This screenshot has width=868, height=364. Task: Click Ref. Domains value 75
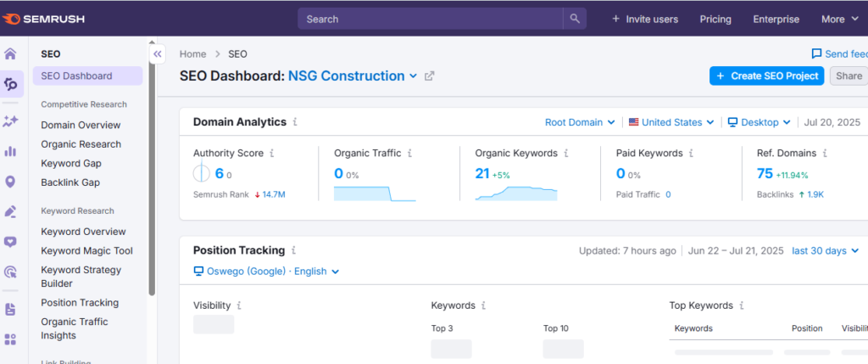(x=765, y=173)
